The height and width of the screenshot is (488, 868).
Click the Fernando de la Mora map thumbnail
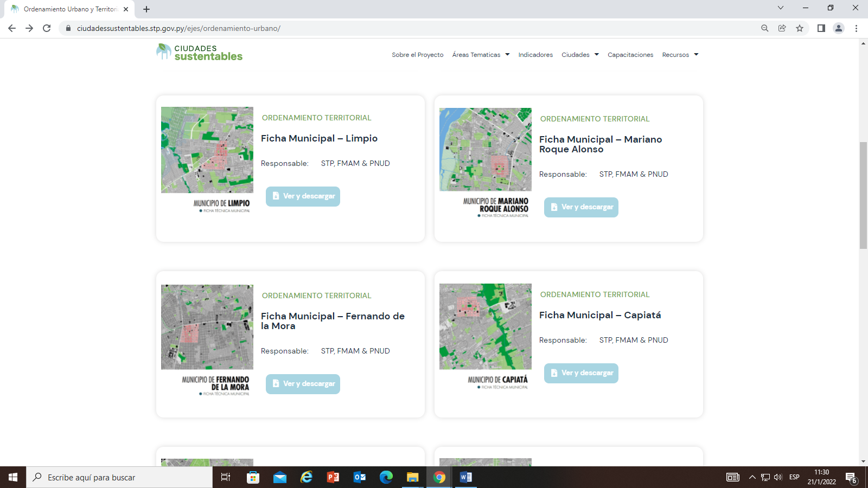pos(207,327)
